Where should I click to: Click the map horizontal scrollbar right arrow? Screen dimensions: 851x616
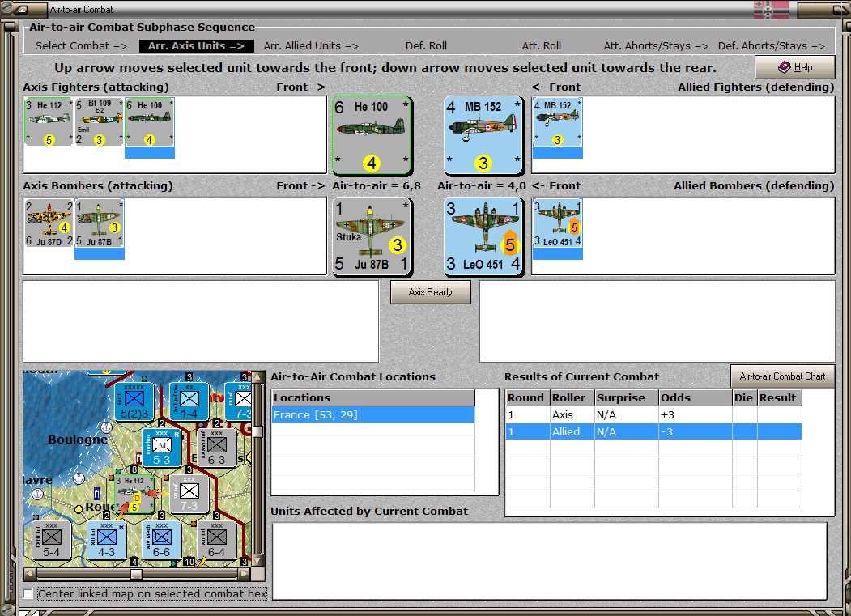[245, 574]
